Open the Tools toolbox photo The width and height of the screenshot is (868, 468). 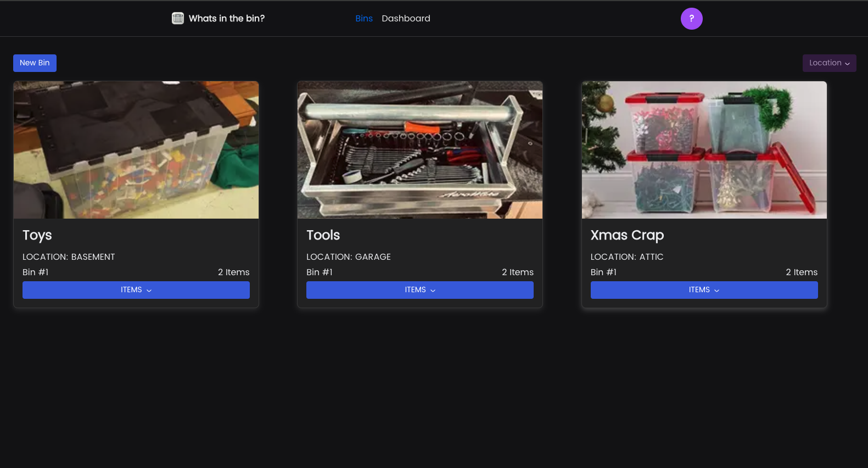(x=419, y=150)
